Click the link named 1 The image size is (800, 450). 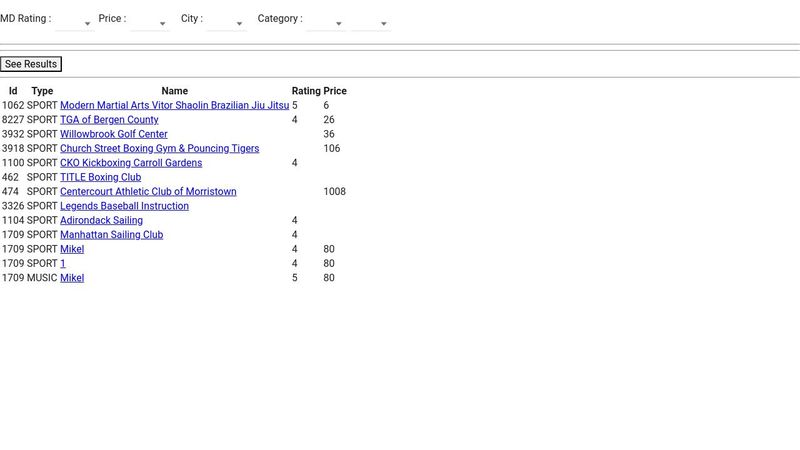pos(63,264)
